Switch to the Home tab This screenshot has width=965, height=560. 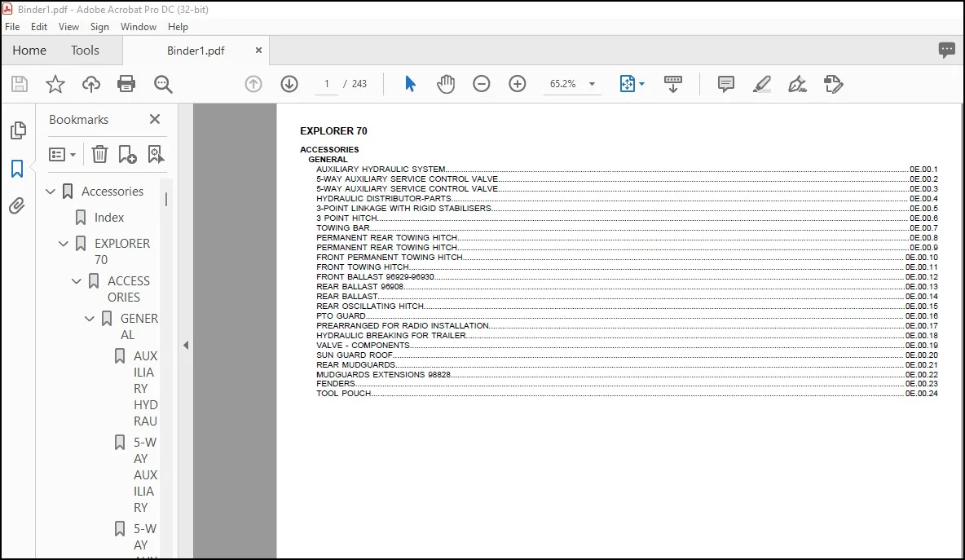click(29, 51)
